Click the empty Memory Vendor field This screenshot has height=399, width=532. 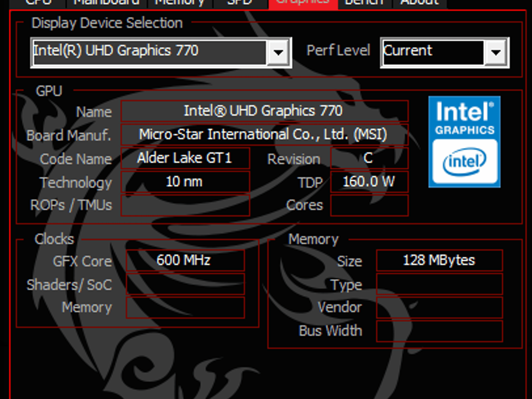coord(439,308)
